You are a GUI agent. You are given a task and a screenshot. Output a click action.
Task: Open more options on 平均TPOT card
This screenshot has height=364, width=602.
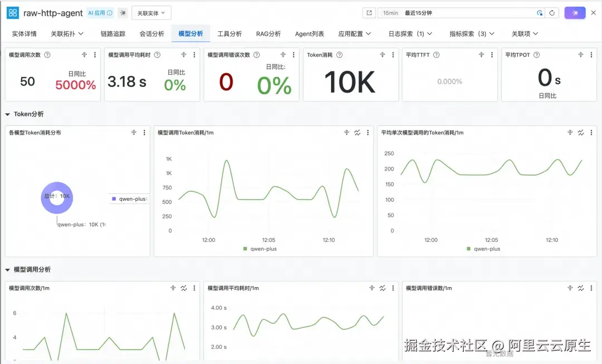point(591,55)
